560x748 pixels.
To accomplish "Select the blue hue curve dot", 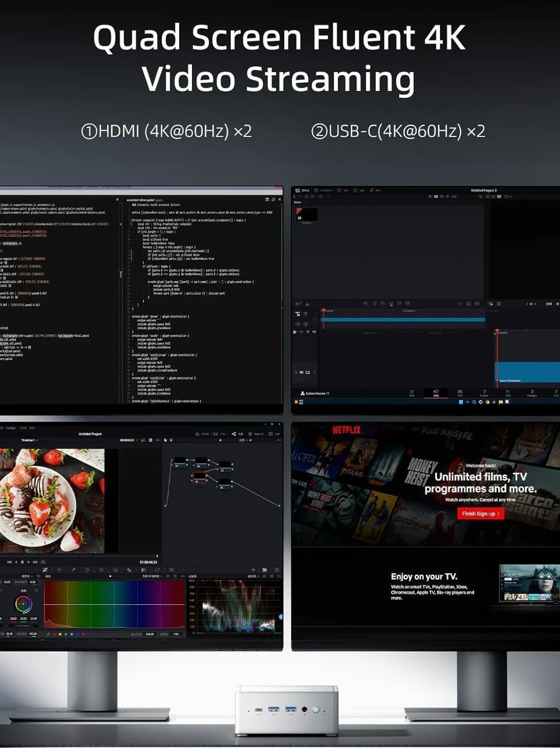I will pos(77,634).
